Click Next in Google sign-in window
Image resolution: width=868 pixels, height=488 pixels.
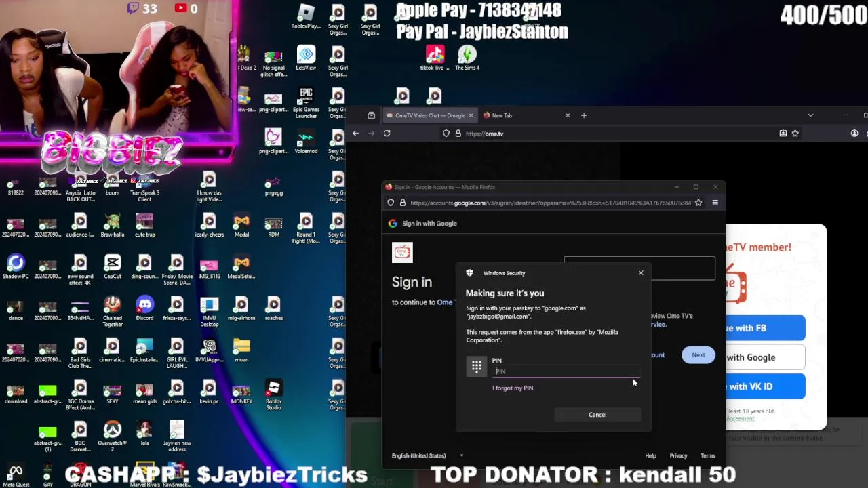(x=698, y=355)
